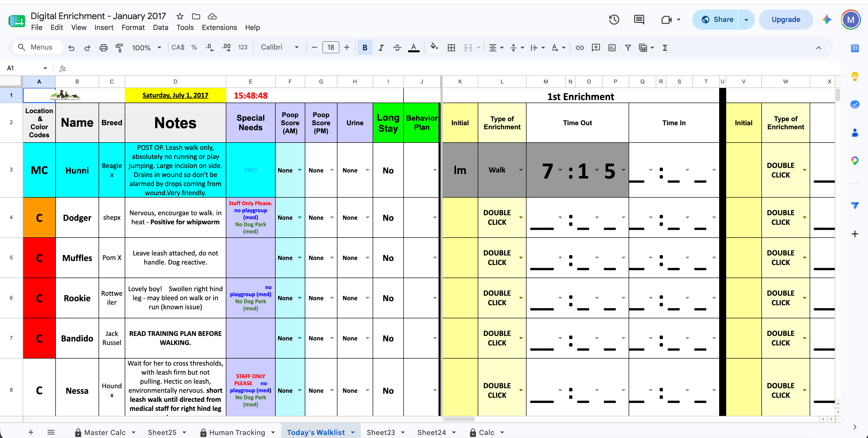Click the cloud document status icon
This screenshot has height=438, width=868.
click(x=212, y=16)
